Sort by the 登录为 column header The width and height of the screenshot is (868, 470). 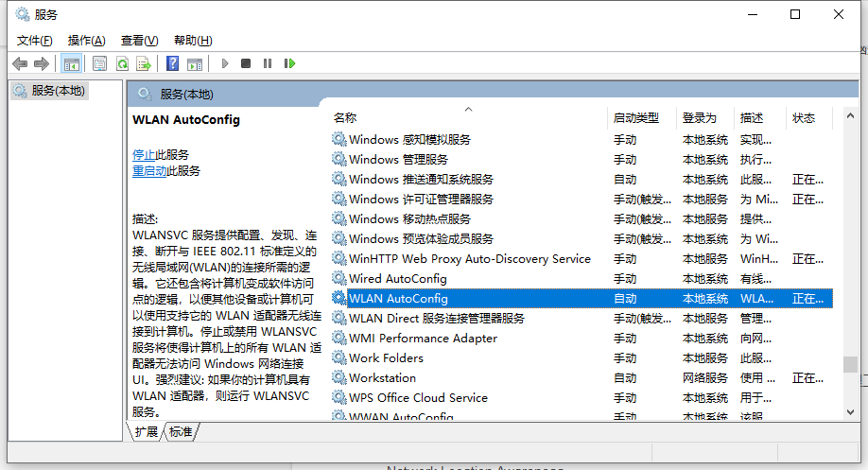point(699,118)
